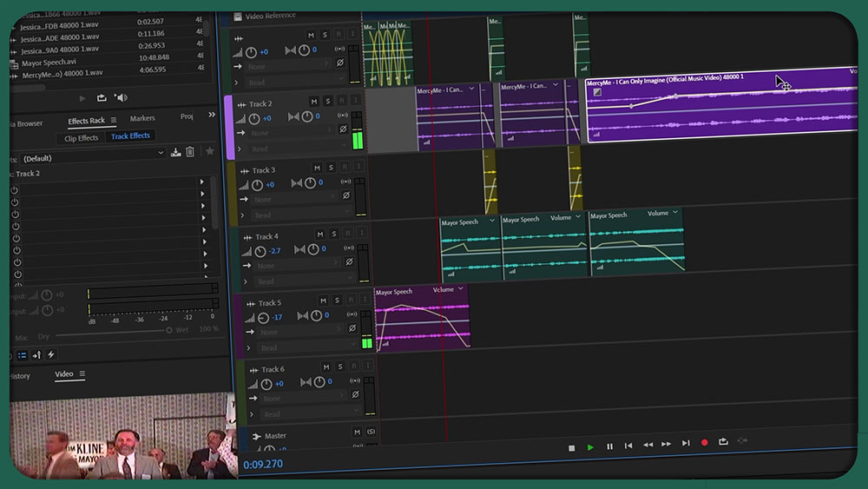Pause playback in the transport bar

[x=609, y=446]
